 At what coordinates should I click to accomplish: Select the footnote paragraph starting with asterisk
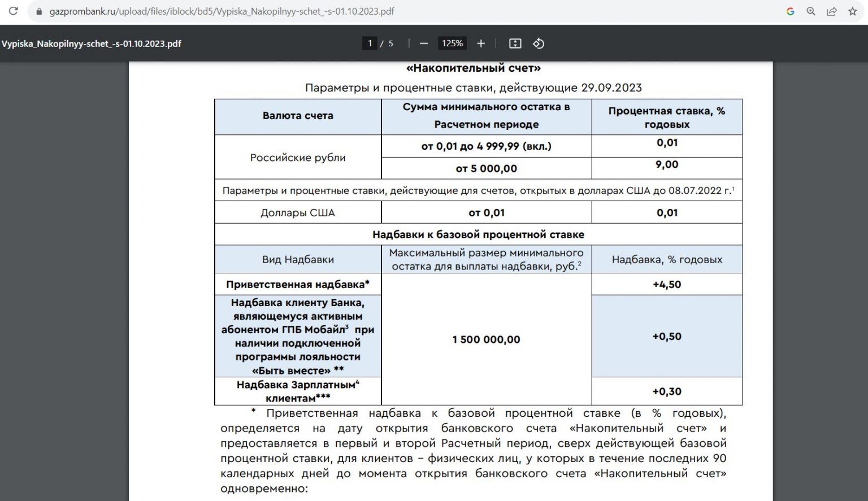pyautogui.click(x=474, y=451)
